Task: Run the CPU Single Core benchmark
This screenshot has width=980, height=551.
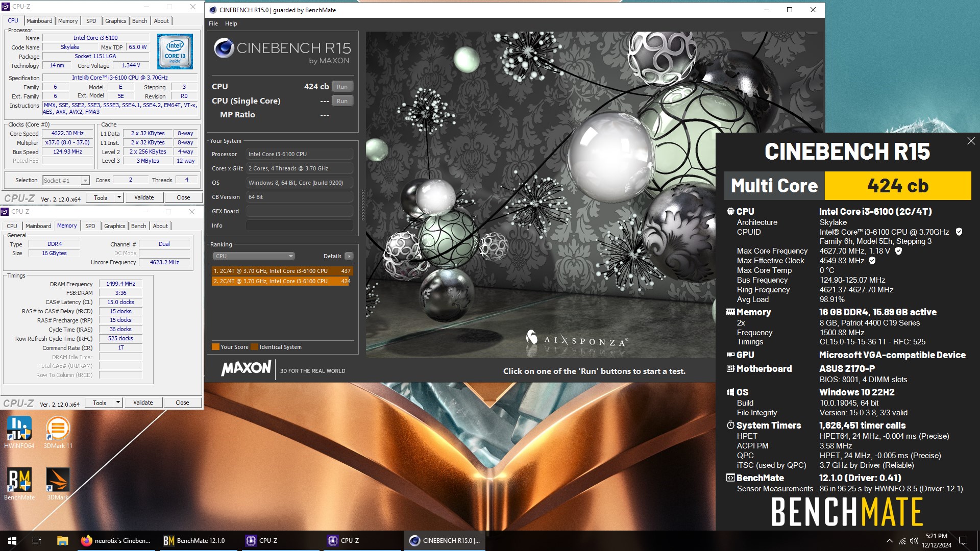Action: (342, 101)
